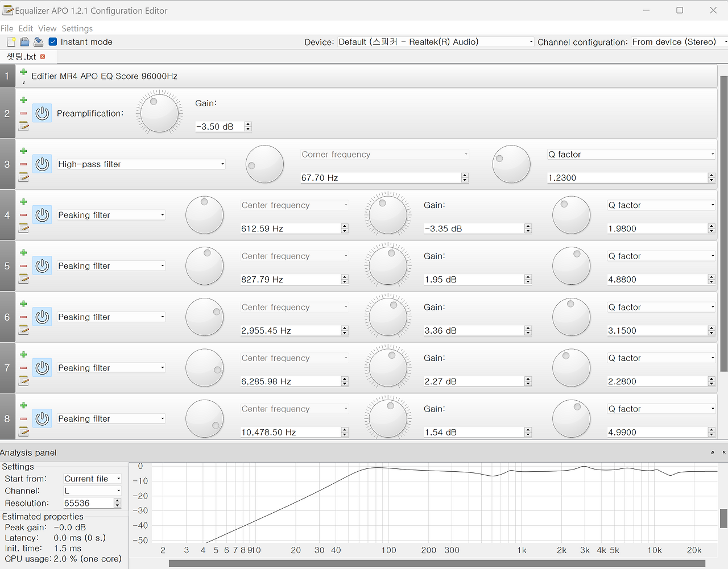This screenshot has width=728, height=569.
Task: Remove the High-pass filter row
Action: coord(23,164)
